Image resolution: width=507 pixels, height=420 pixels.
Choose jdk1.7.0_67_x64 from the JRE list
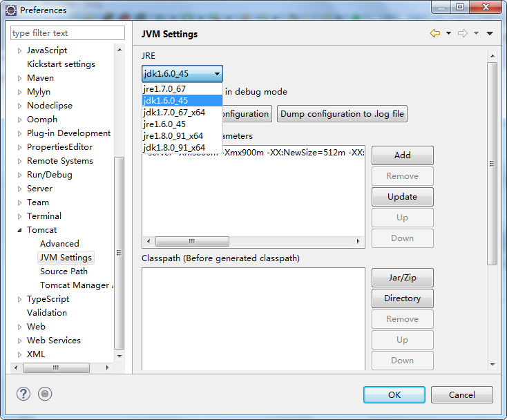(x=182, y=113)
